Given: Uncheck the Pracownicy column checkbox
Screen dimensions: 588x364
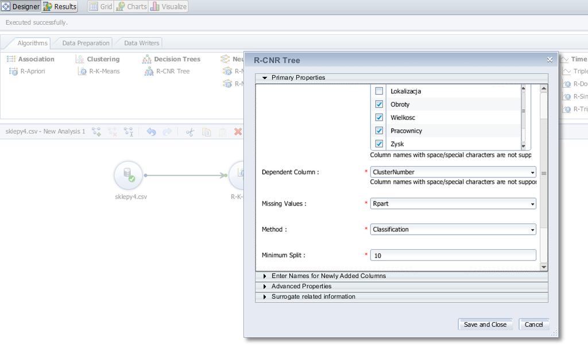Looking at the screenshot, I should pos(379,130).
